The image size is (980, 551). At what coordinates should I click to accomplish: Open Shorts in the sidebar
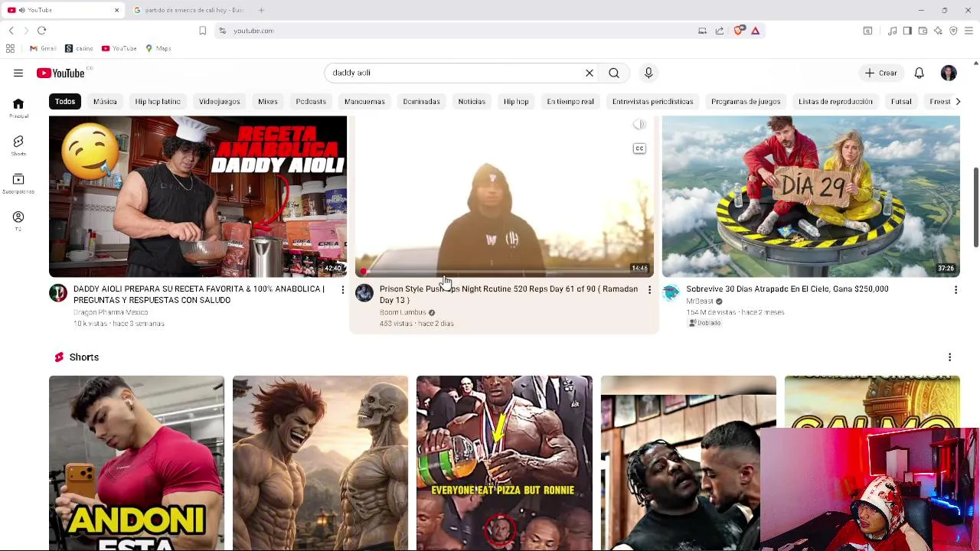pyautogui.click(x=18, y=145)
